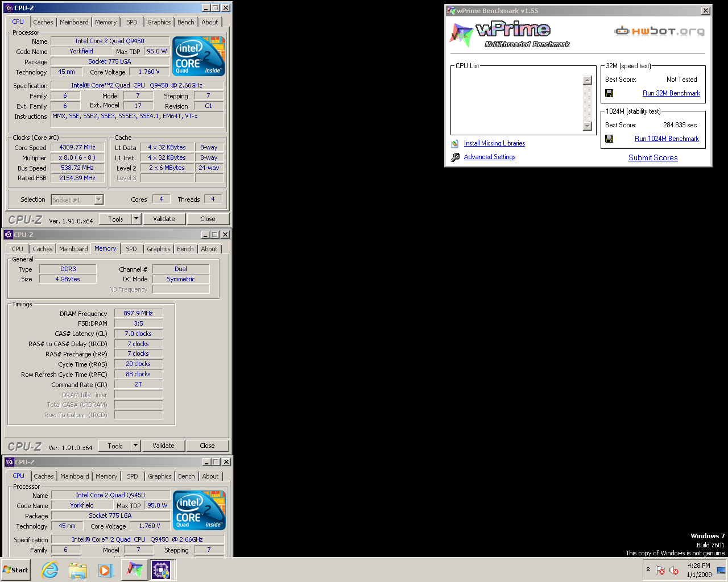Click CPU List scrollbar up arrow
728x582 pixels.
588,80
